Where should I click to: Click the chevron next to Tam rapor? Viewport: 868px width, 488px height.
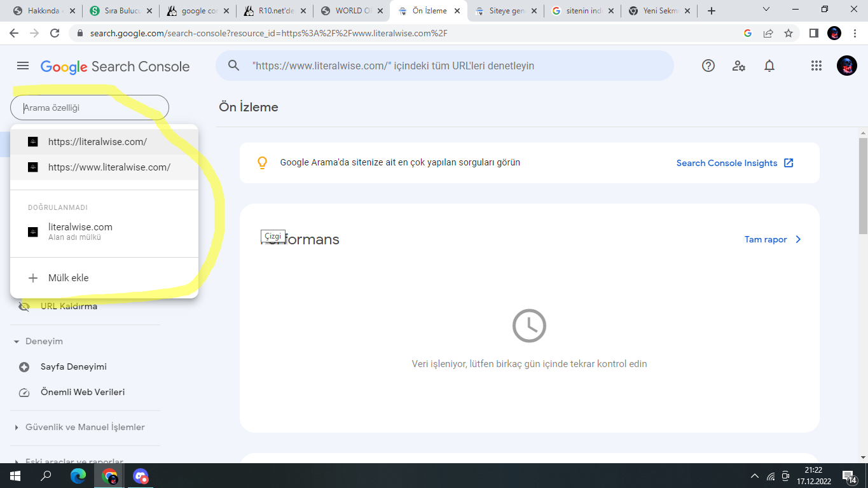[798, 240]
